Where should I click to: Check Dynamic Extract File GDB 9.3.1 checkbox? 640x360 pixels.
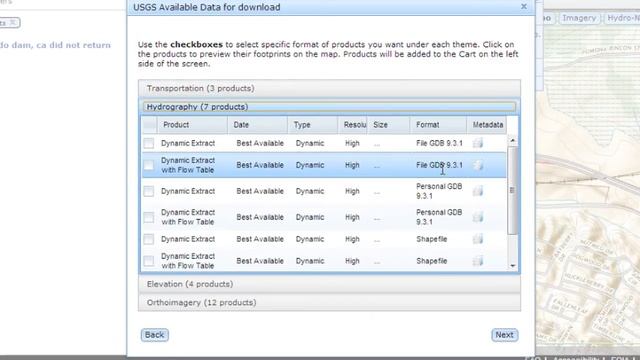(149, 143)
